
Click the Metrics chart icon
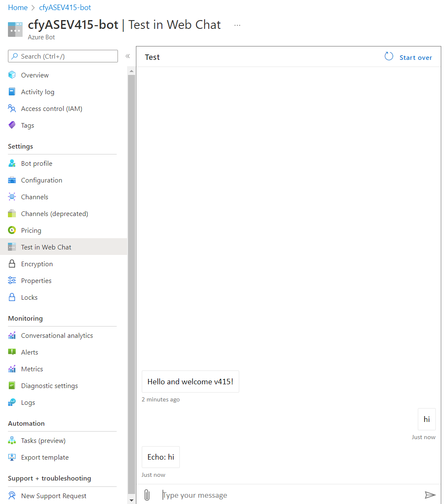[12, 369]
